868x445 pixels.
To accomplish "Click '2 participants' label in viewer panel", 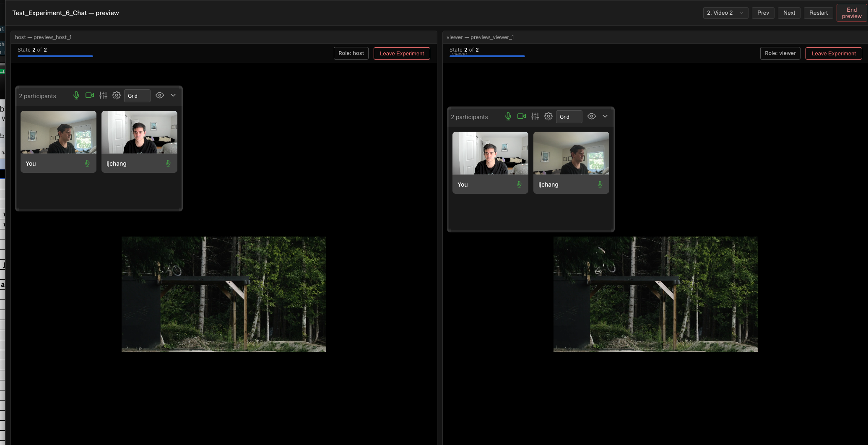I will coord(469,117).
